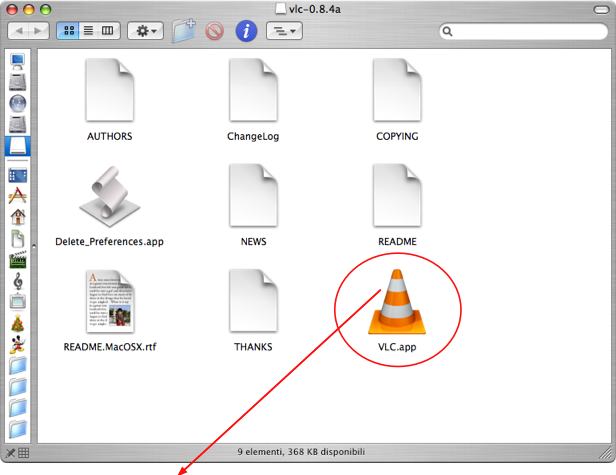Open Movies clapperboard in sidebar
Screen dimensions: 616x475
coord(18,260)
